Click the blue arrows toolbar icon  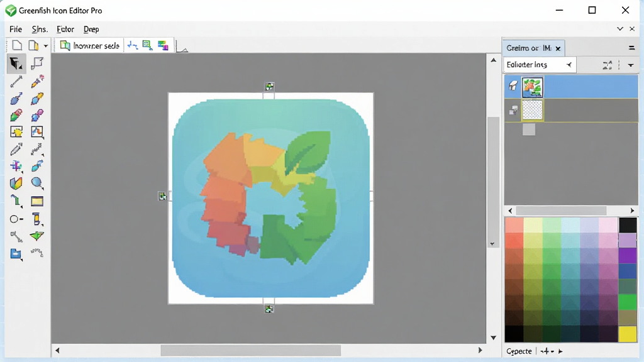point(132,45)
